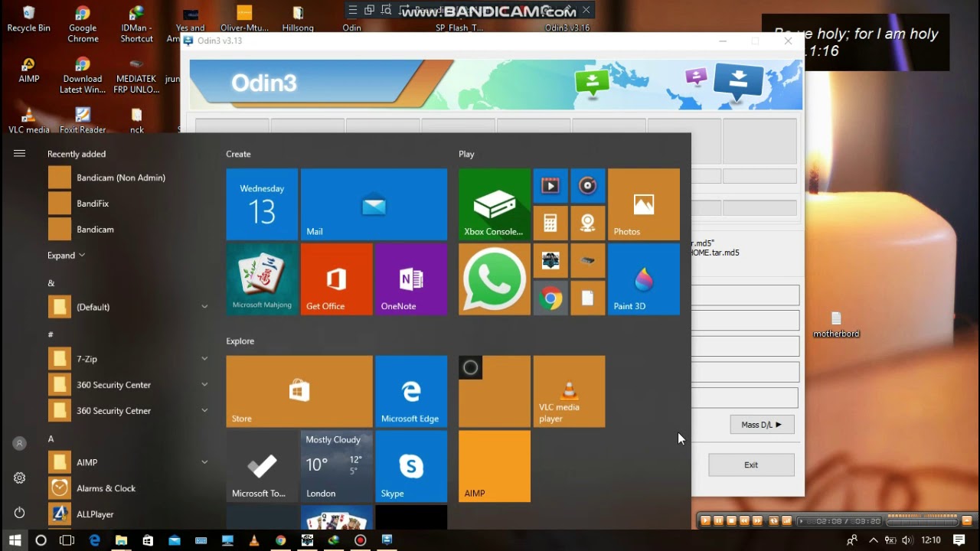Open the Store tile
980x551 pixels.
point(299,391)
